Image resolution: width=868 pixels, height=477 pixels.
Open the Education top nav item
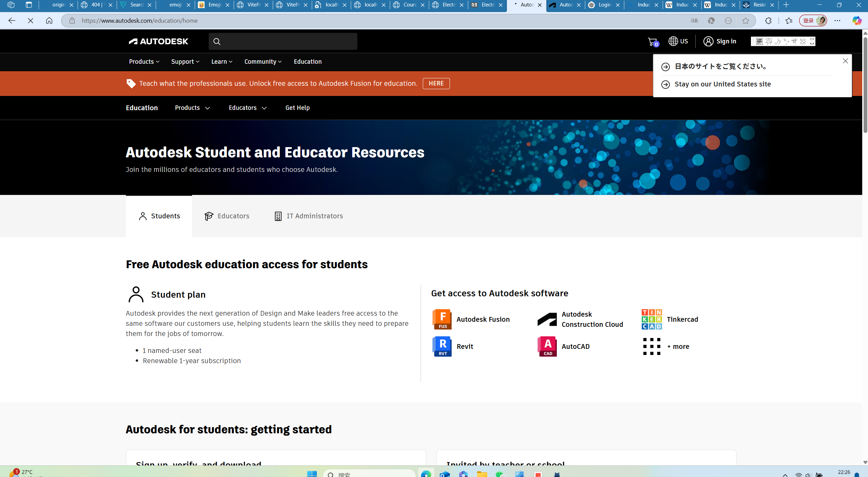307,62
